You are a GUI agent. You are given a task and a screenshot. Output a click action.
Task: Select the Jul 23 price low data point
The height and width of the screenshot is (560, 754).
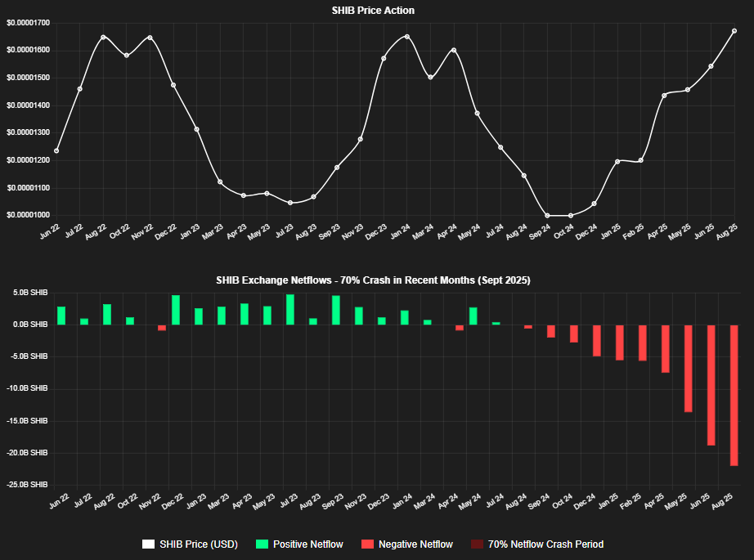pyautogui.click(x=290, y=203)
